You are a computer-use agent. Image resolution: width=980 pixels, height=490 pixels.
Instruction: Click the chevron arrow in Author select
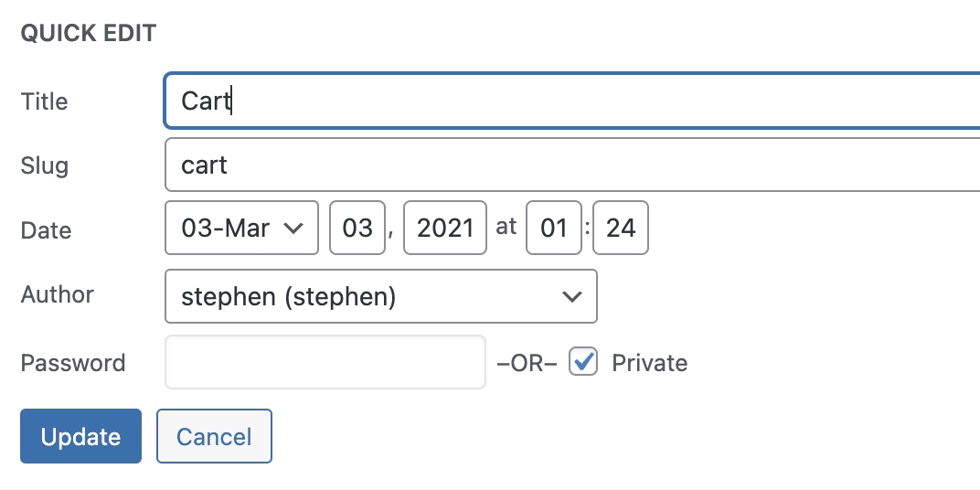(572, 296)
